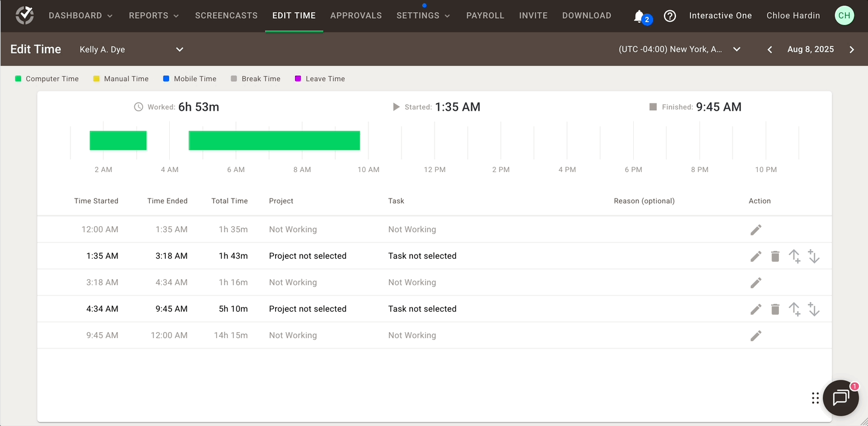Open the Screencasts page
Viewport: 868px width, 426px height.
click(x=226, y=15)
